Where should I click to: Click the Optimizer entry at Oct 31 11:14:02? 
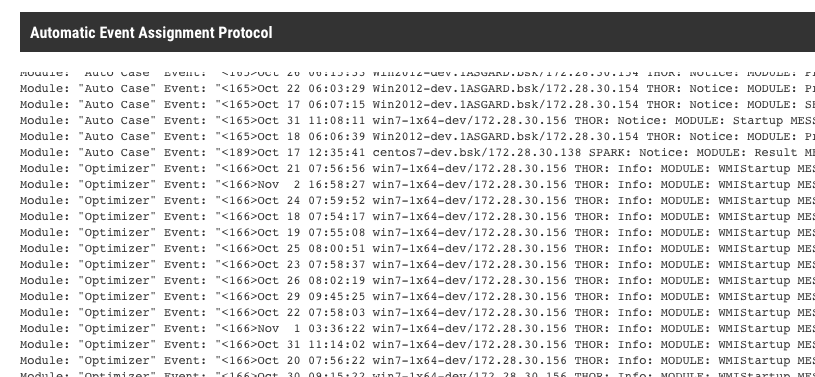point(417,345)
